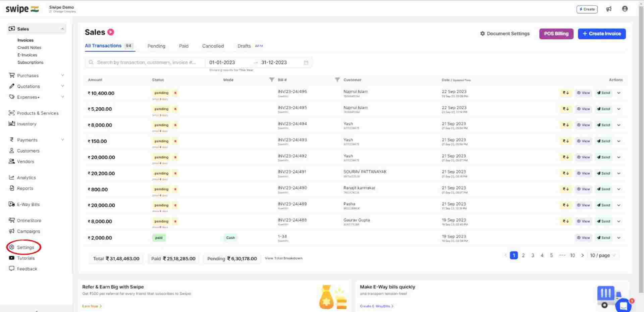Screen dimensions: 644x312
Task: Open the user account profile icon
Action: point(625,9)
